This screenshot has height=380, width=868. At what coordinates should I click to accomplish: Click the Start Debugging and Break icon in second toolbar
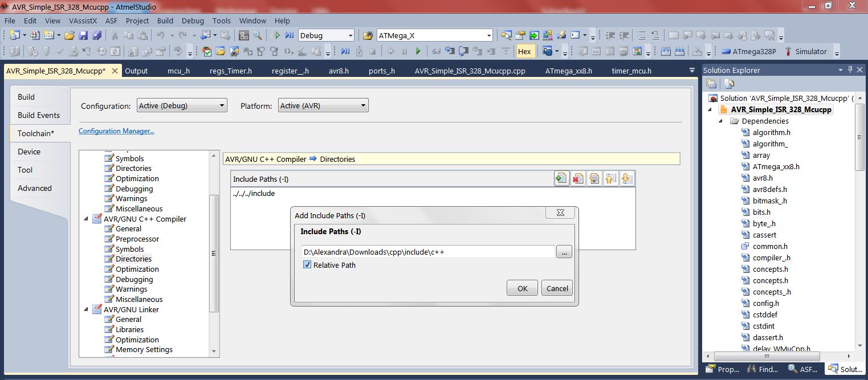click(x=345, y=51)
